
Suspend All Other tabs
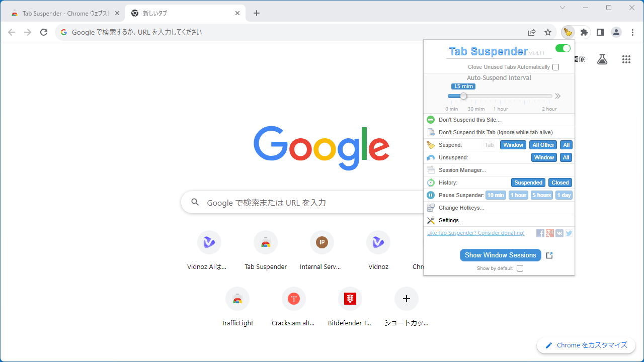click(543, 145)
